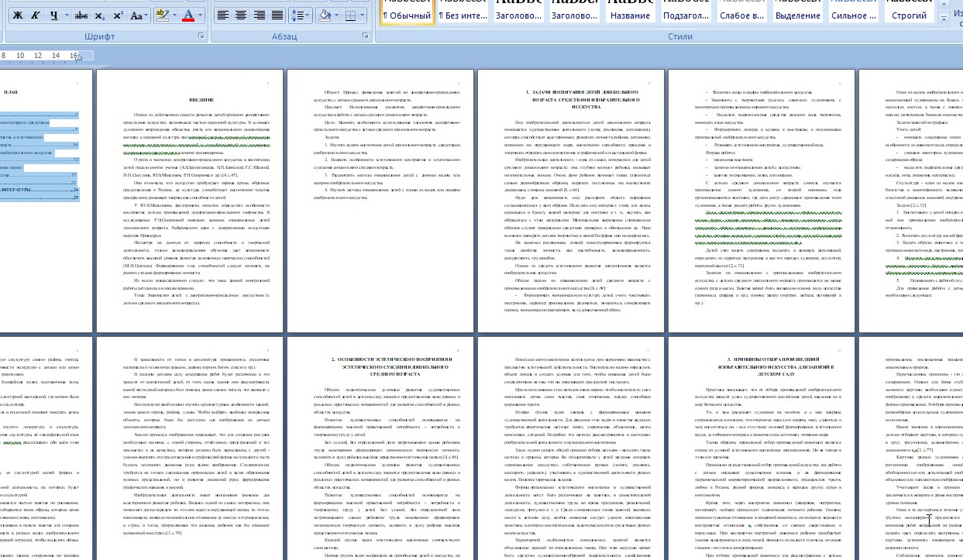Center the paragraph text
963x560 pixels.
click(241, 15)
